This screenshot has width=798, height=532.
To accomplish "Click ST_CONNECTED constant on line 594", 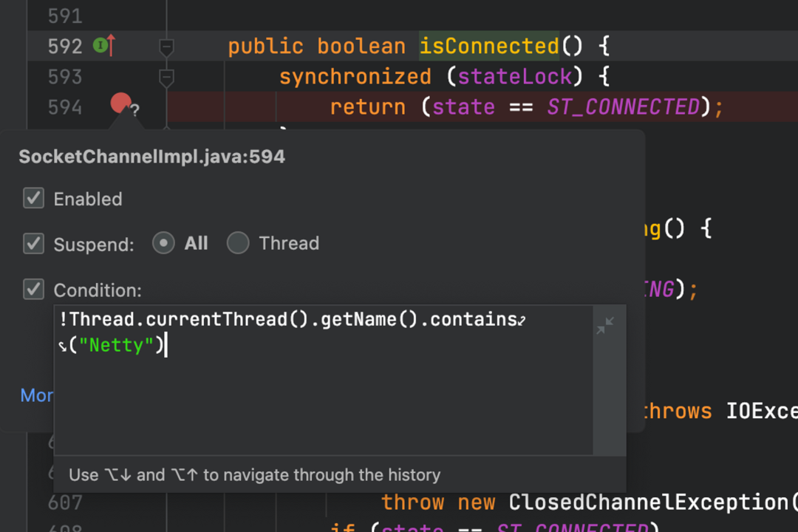I will click(623, 107).
